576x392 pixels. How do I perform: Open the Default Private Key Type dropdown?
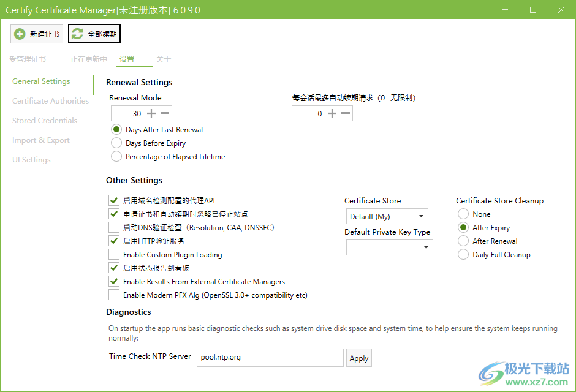pos(390,247)
